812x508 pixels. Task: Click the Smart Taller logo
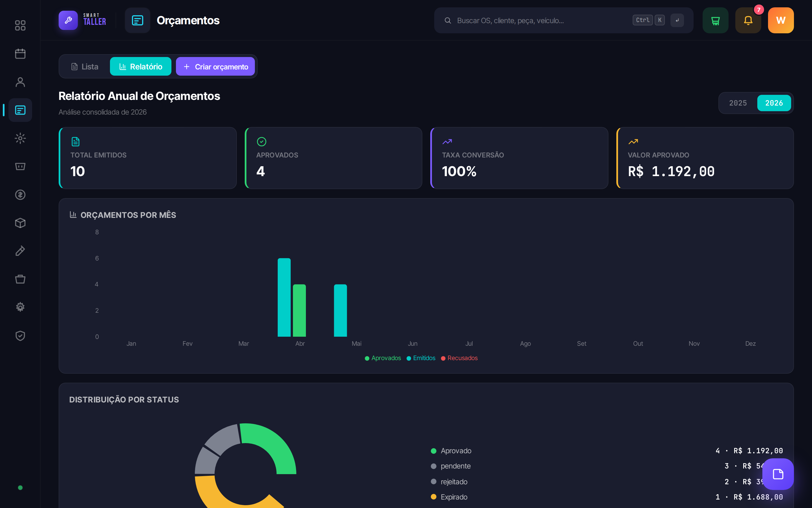pyautogui.click(x=83, y=20)
